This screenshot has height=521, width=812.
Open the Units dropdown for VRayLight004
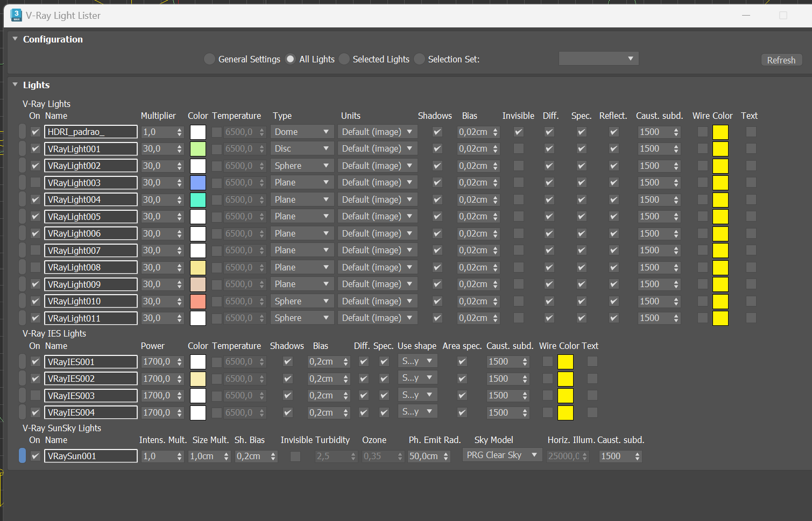[378, 199]
